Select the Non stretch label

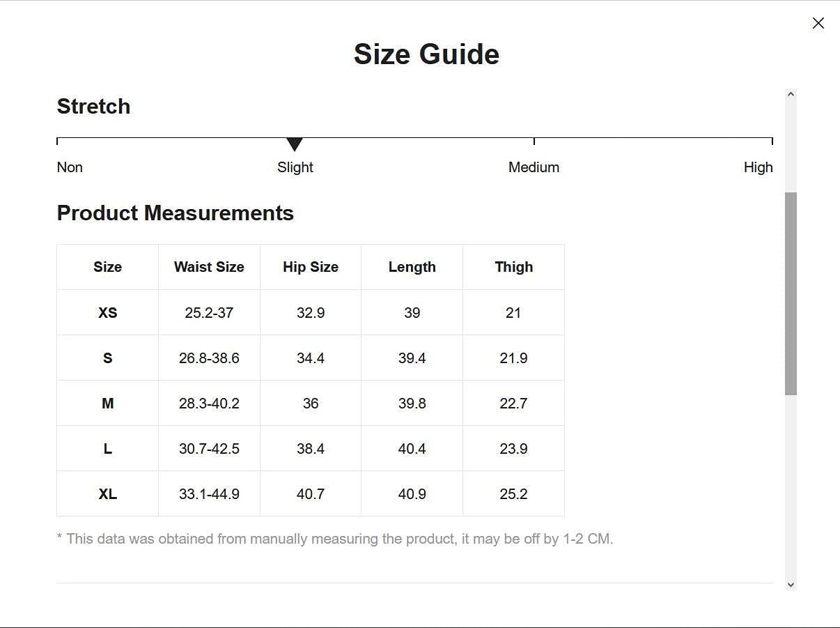click(x=70, y=167)
